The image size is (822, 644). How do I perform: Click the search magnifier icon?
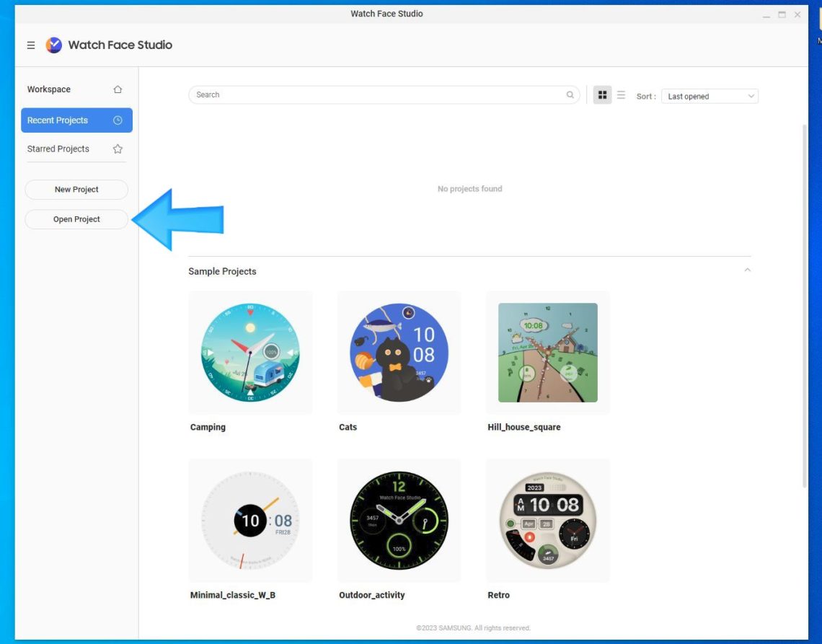(570, 95)
